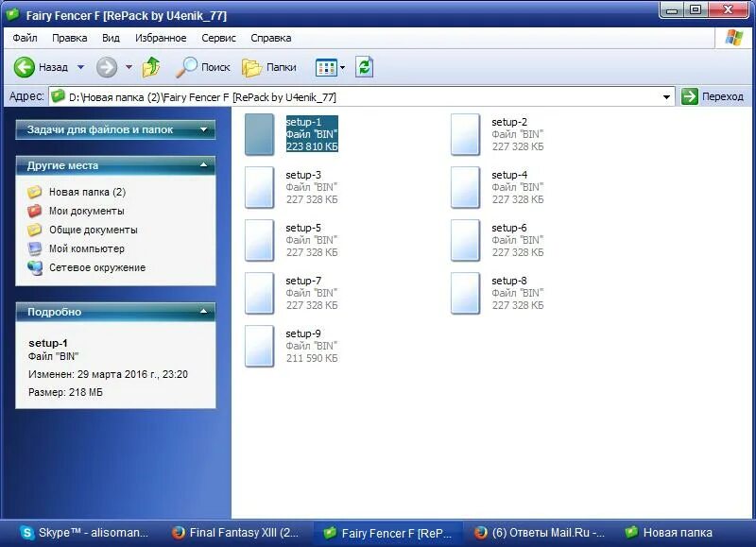
Task: Switch to Skype taskbar button
Action: 84,533
